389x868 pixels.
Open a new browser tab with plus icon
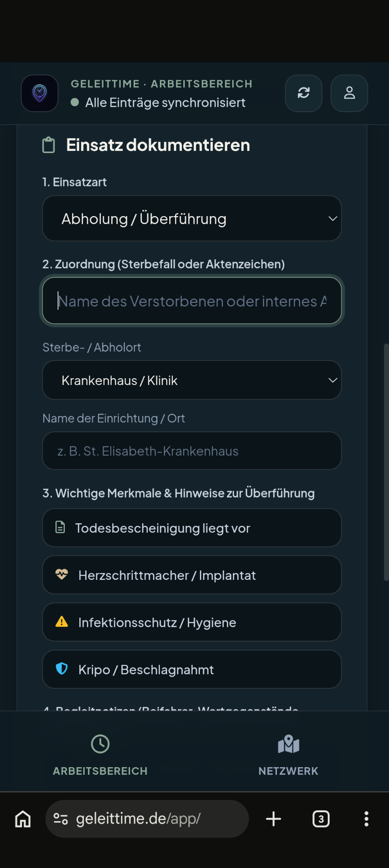[x=273, y=819]
